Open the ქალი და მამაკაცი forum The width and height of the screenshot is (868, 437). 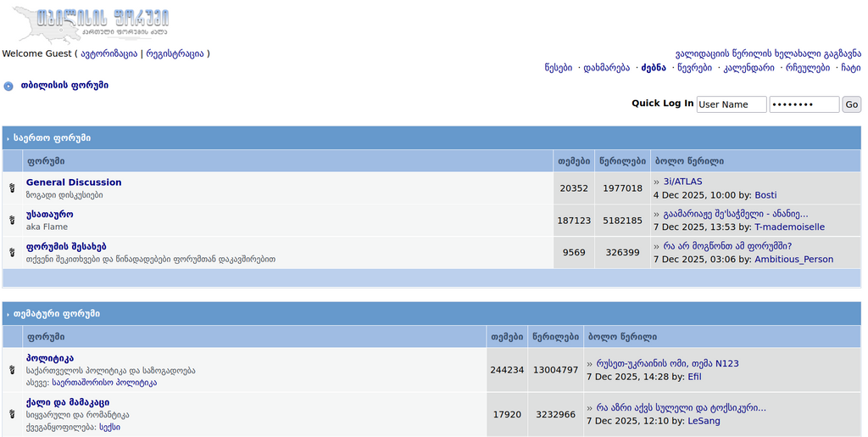point(68,403)
